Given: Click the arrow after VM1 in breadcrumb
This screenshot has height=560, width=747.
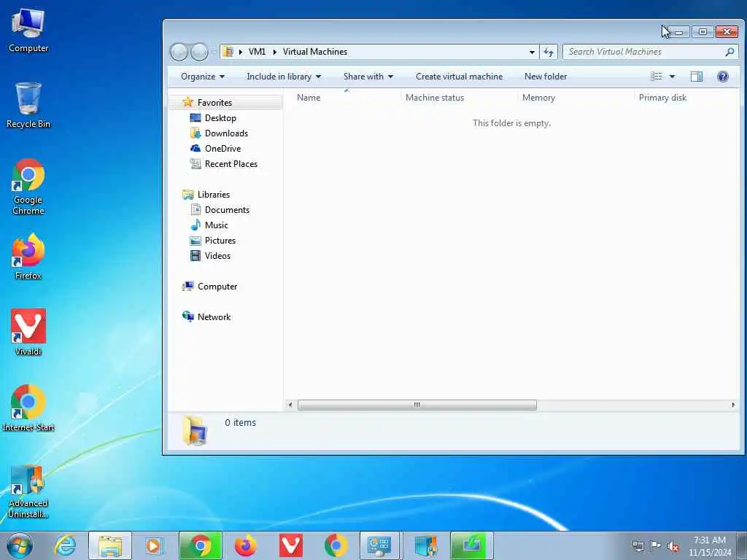Looking at the screenshot, I should tap(275, 52).
